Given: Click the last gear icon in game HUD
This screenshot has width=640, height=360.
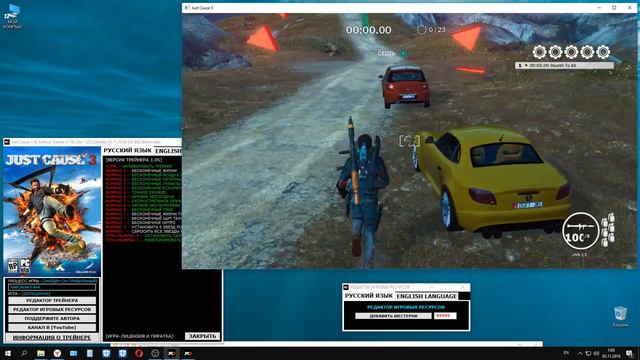Looking at the screenshot, I should click(603, 52).
